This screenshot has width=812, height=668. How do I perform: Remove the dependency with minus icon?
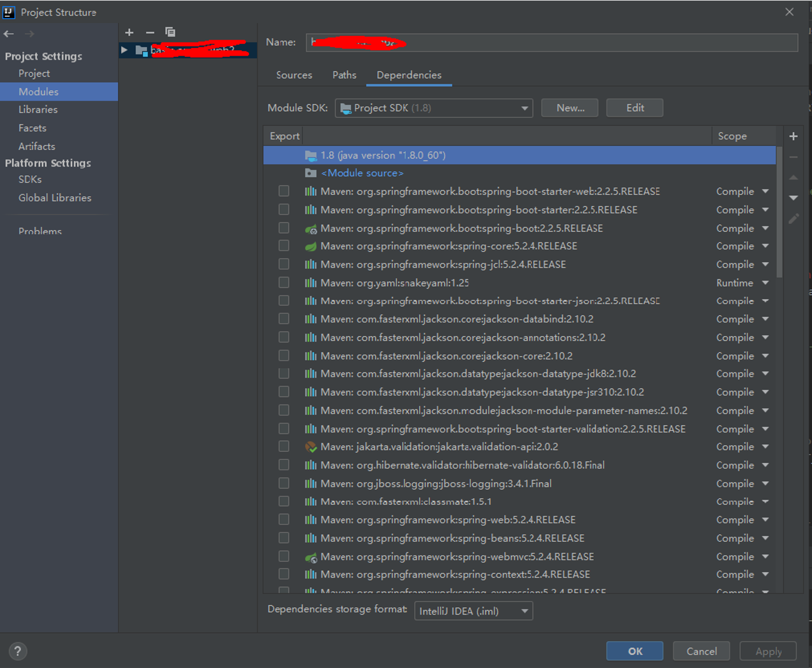793,157
